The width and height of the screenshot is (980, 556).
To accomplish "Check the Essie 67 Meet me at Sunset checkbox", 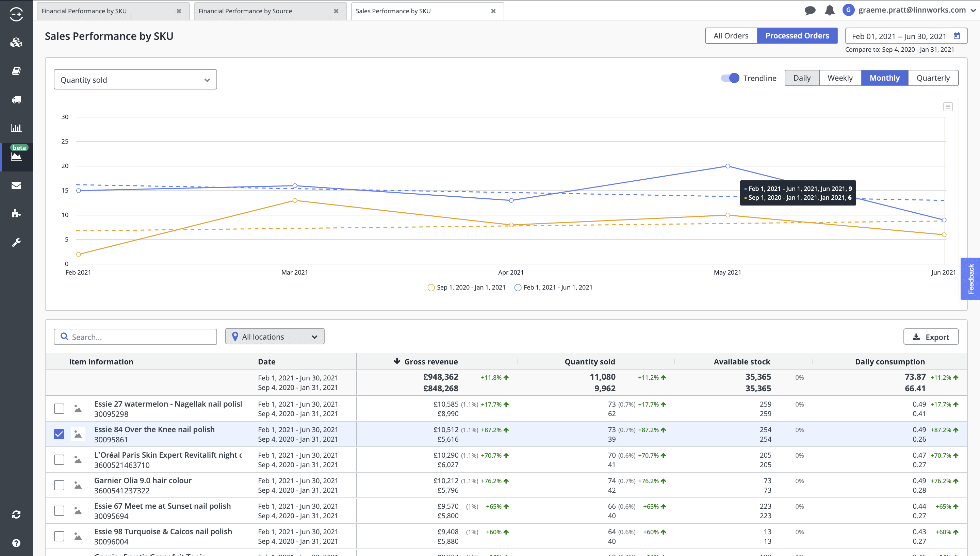I will (59, 511).
